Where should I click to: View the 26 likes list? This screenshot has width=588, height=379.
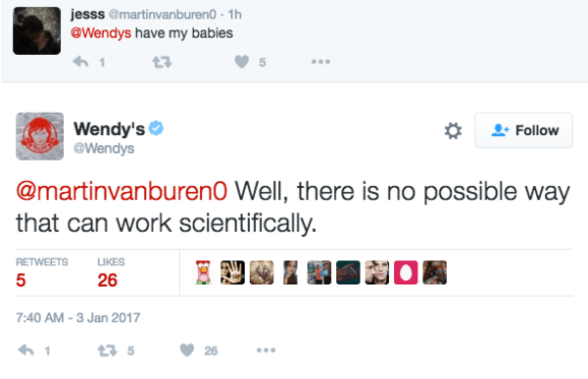tap(111, 273)
